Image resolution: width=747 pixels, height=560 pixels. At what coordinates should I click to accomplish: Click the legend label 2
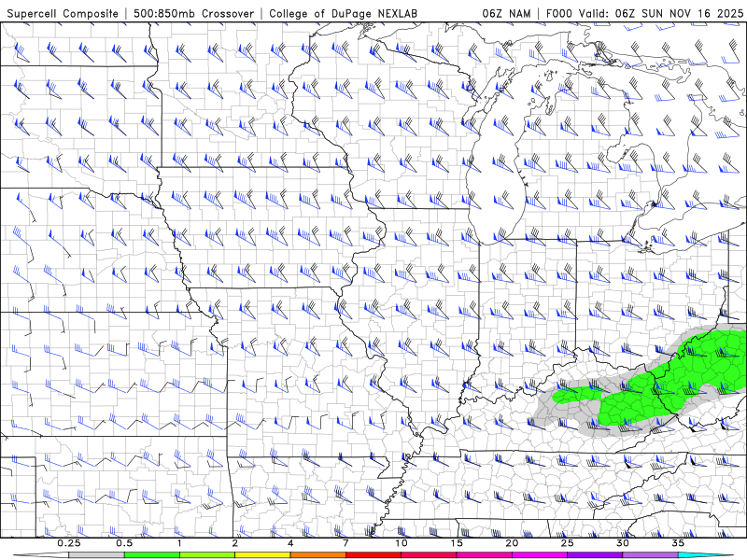[x=235, y=543]
